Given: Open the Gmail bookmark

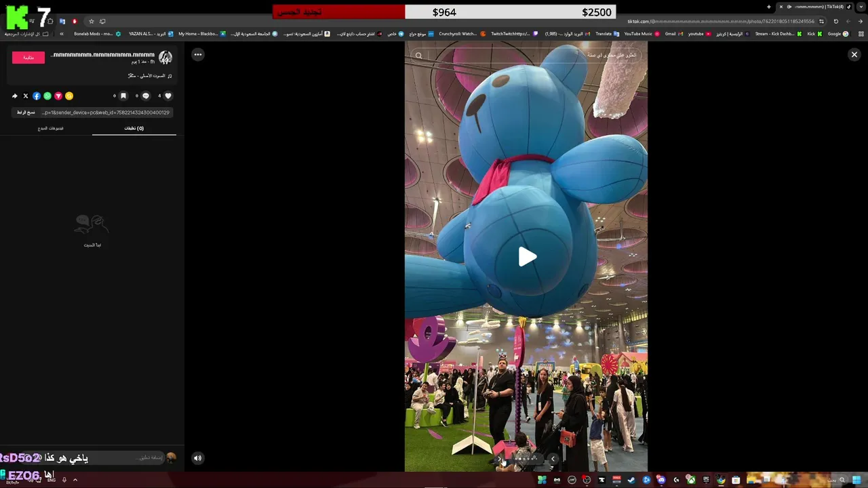Looking at the screenshot, I should pyautogui.click(x=674, y=33).
